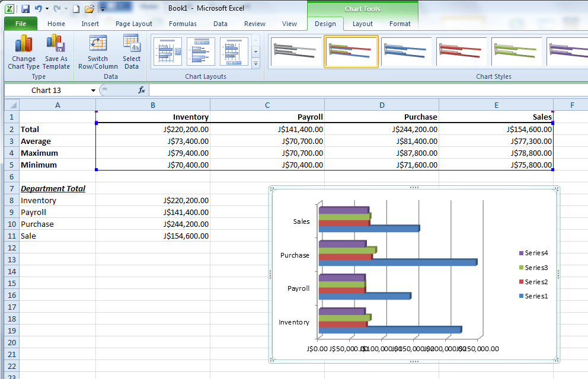Open the chart name box dropdown

[x=93, y=90]
